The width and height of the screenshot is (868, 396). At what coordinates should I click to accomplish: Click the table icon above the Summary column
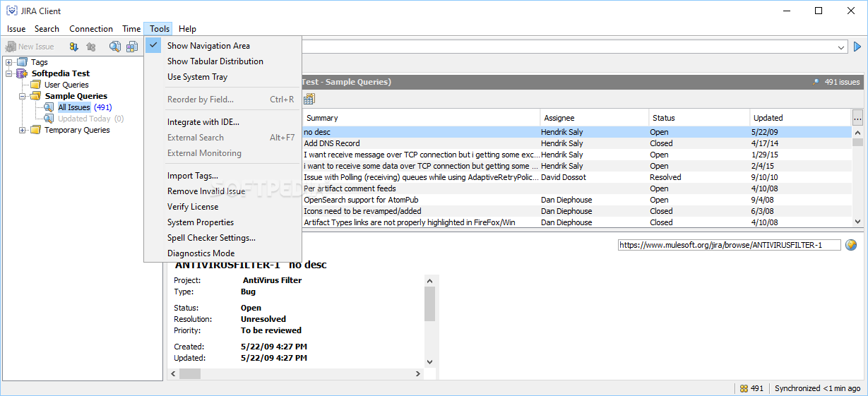(309, 99)
